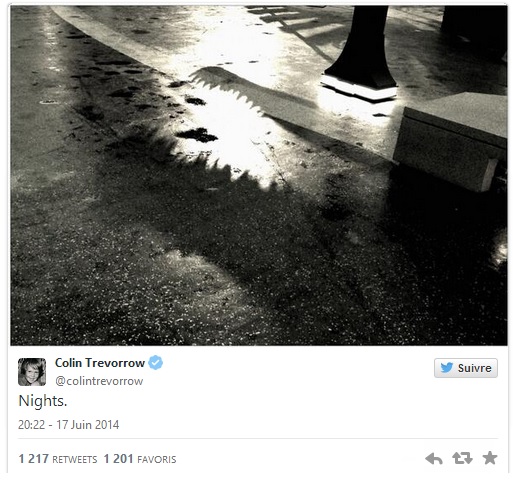The height and width of the screenshot is (496, 518).
Task: Open Colin Trevorrow's avatar picture
Action: [x=32, y=372]
